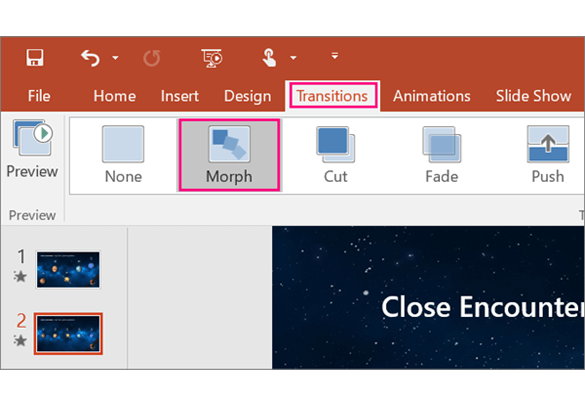Viewport: 585px width, 405px height.
Task: Click the Redo icon
Action: 152,58
